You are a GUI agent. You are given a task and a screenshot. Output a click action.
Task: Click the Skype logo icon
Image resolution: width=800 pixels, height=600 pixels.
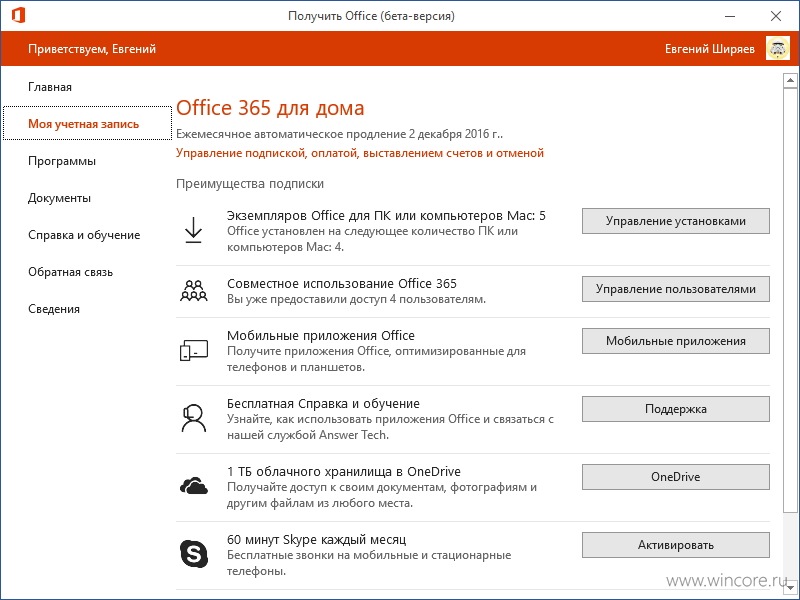point(194,554)
